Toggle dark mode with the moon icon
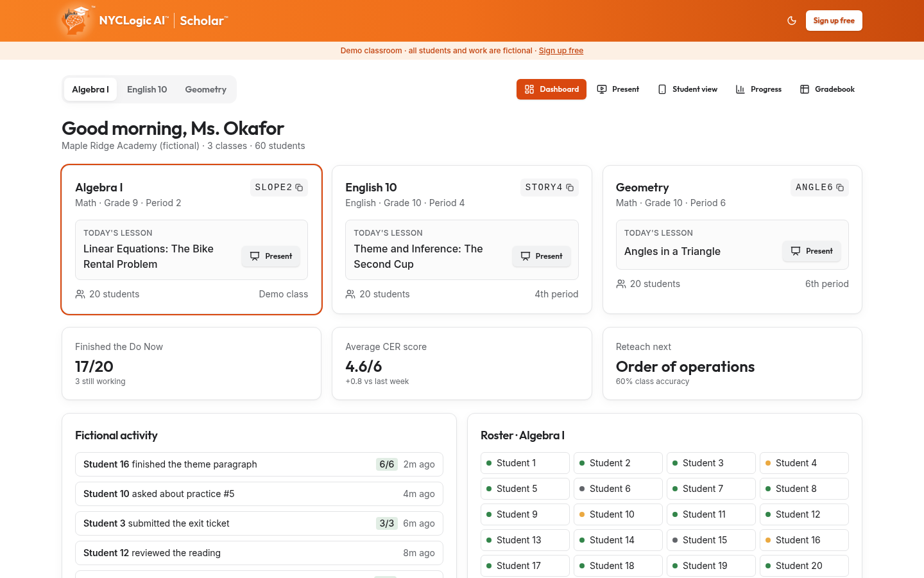Viewport: 924px width, 578px height. click(792, 21)
